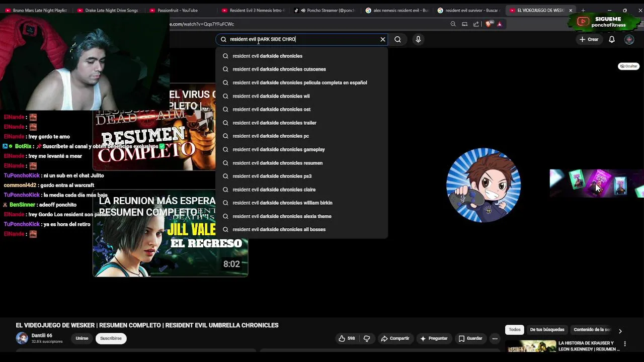The height and width of the screenshot is (362, 644).
Task: Switch to Drake Late Night Drive Songs tab
Action: tap(108, 10)
